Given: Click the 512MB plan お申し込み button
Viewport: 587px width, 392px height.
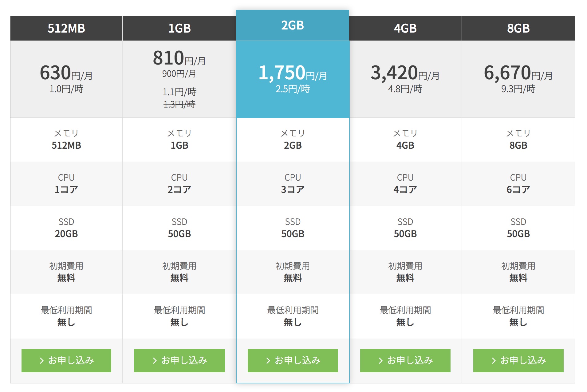Looking at the screenshot, I should tap(66, 360).
